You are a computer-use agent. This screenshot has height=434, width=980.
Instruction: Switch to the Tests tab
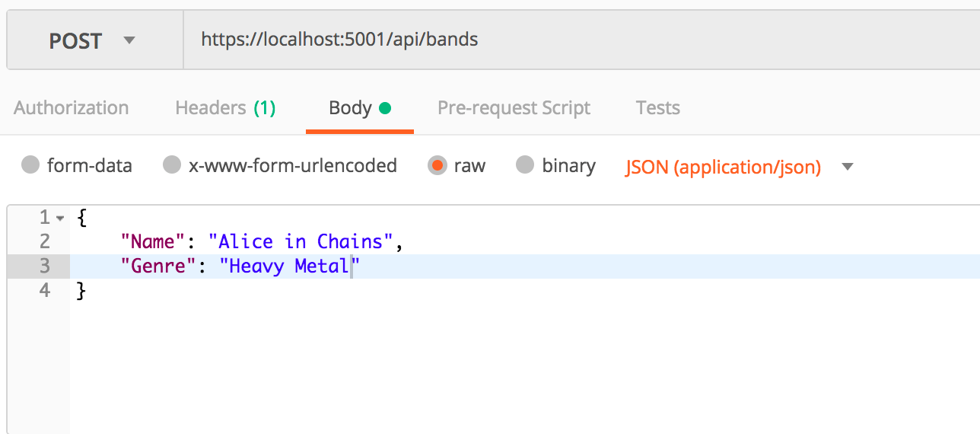click(x=658, y=108)
